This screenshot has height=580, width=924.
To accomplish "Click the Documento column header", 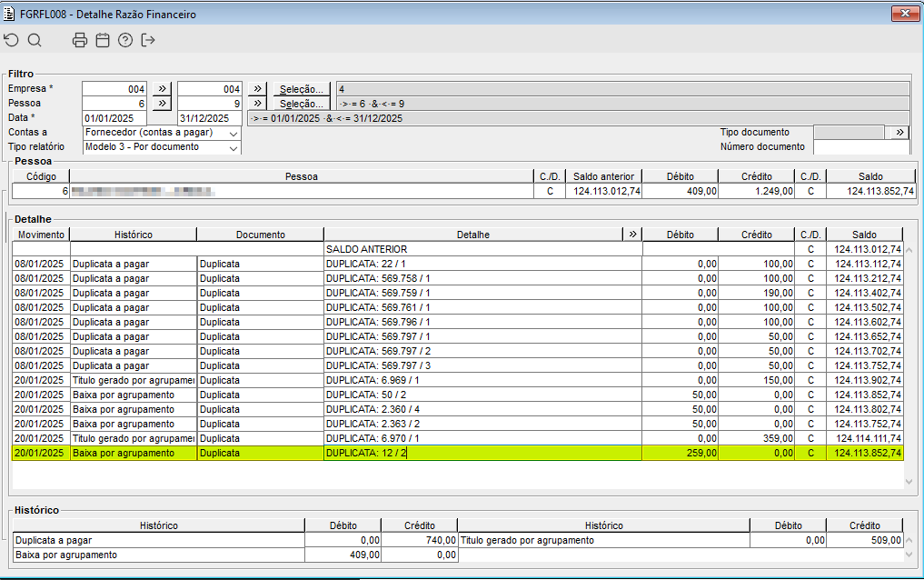I will coord(261,235).
